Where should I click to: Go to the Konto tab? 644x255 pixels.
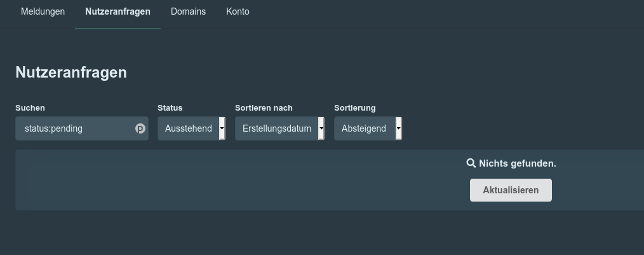(238, 11)
